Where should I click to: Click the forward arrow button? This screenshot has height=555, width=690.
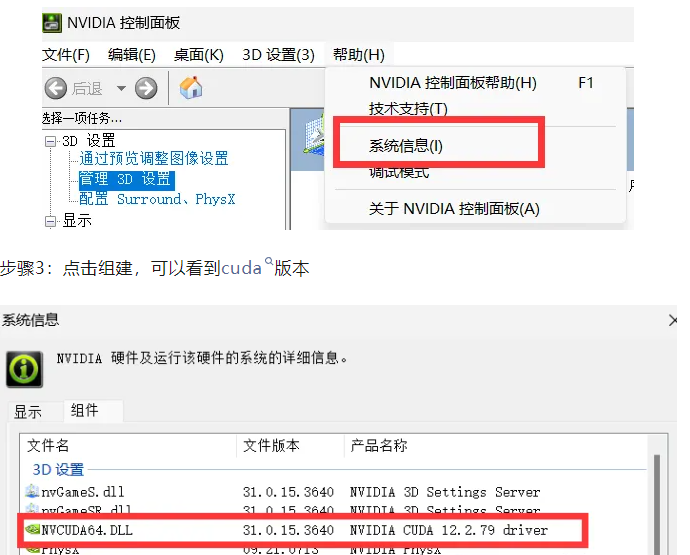[146, 88]
